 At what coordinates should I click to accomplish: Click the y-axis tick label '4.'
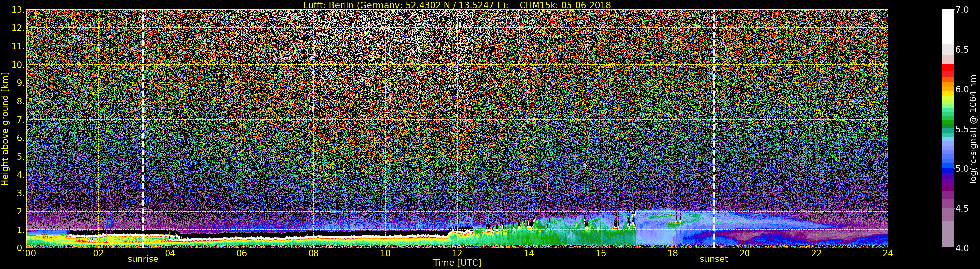click(21, 175)
